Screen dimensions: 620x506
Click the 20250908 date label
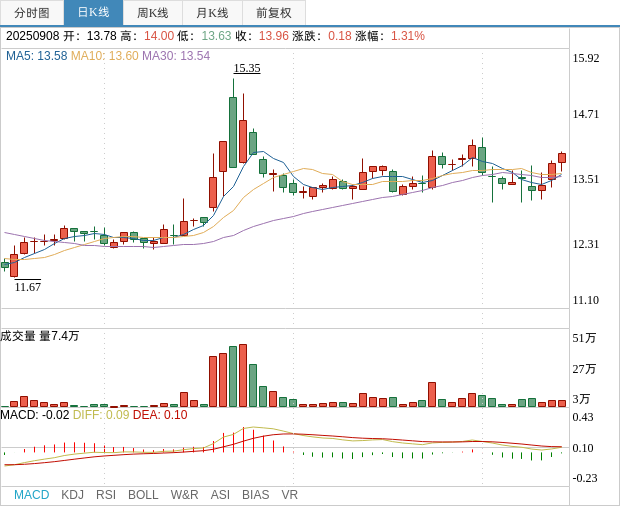click(32, 36)
